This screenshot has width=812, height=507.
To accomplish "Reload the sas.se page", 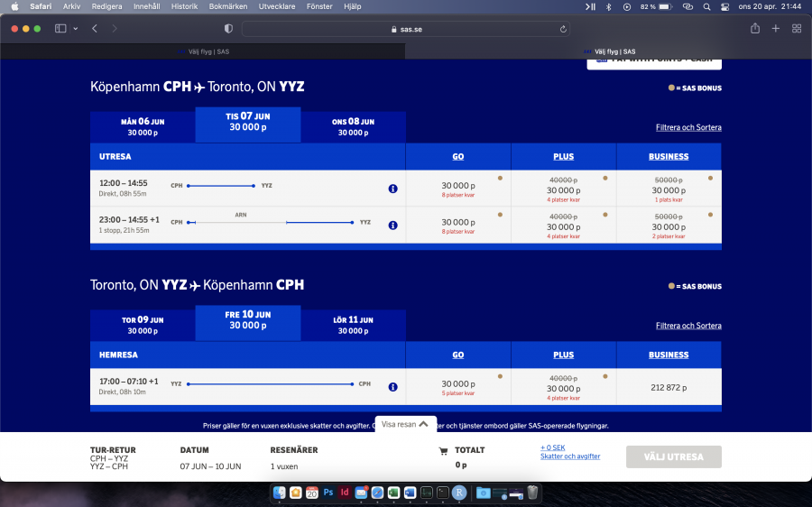I will (563, 29).
